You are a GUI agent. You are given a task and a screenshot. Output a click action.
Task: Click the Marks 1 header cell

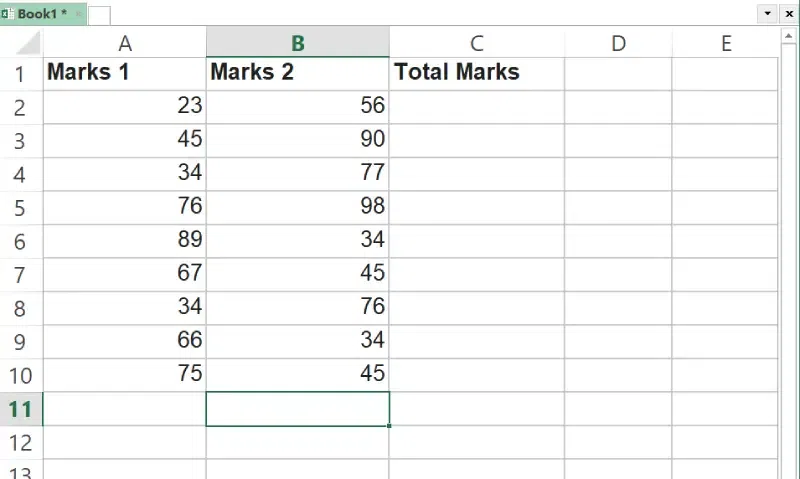point(125,73)
